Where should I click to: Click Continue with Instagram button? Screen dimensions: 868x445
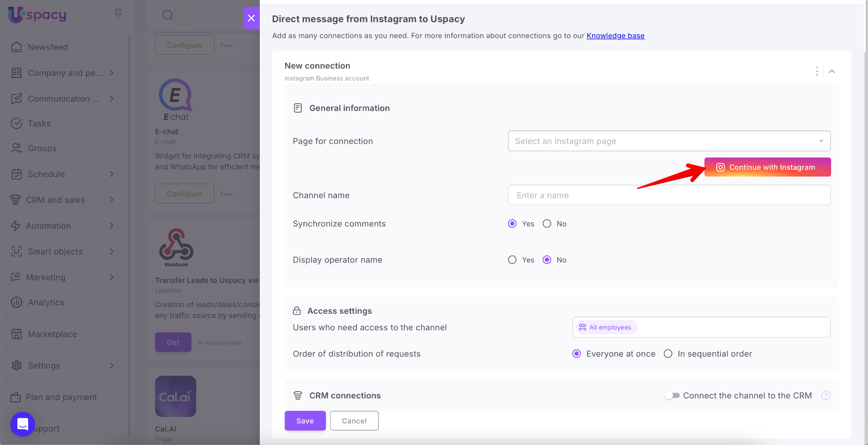click(767, 167)
